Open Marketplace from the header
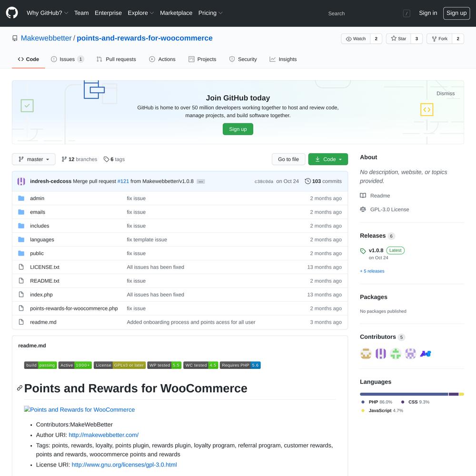This screenshot has width=476, height=476. click(176, 13)
